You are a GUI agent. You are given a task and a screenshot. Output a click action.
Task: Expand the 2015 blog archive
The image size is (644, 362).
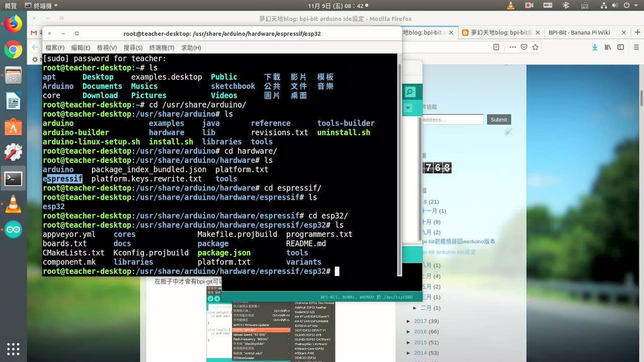409,342
